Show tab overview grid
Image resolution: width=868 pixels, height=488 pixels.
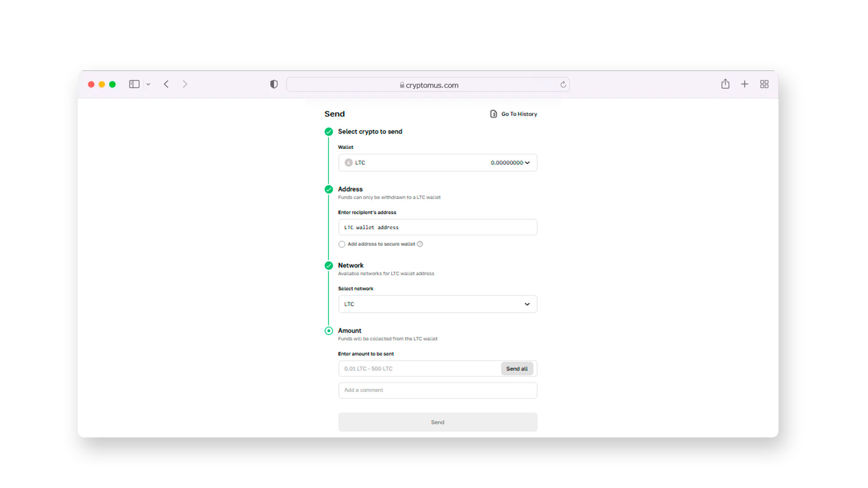point(764,84)
